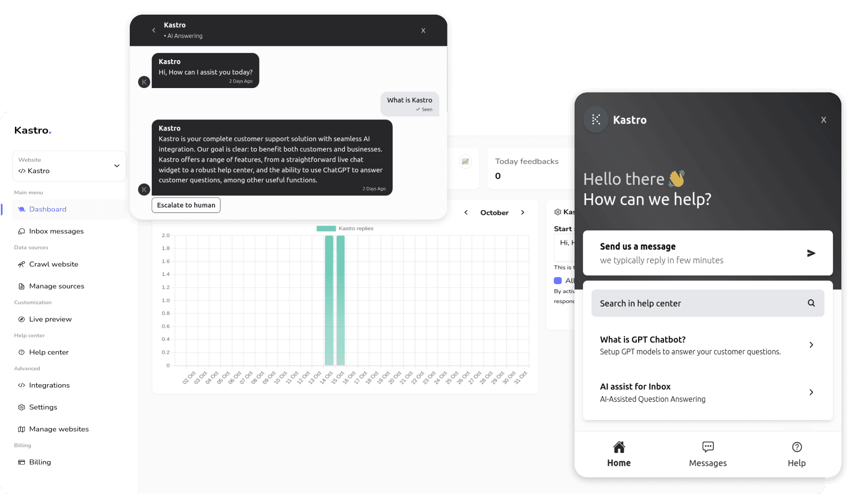Click the Dashboard planet icon in sidebar
The image size is (850, 504).
21,209
